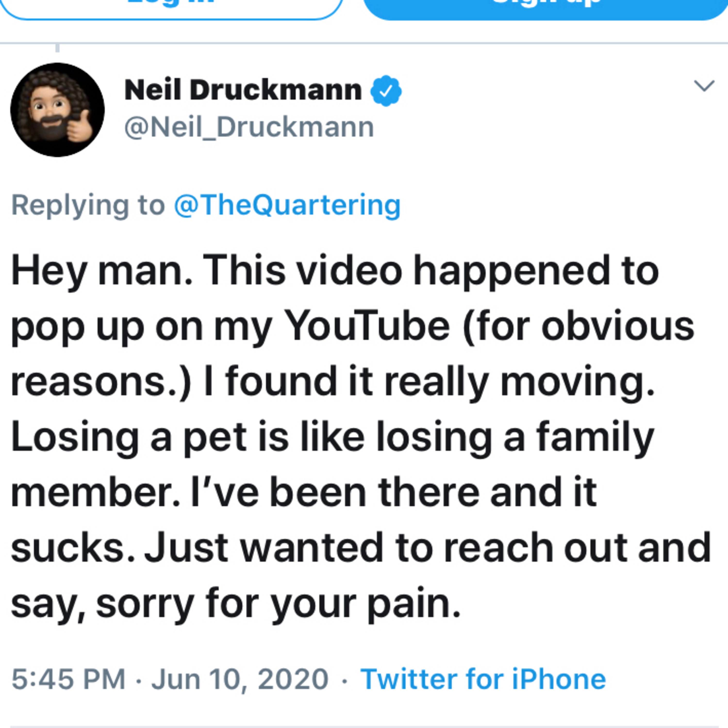The width and height of the screenshot is (728, 728).
Task: Visit the @Neil_Druckmann handle
Action: (249, 127)
